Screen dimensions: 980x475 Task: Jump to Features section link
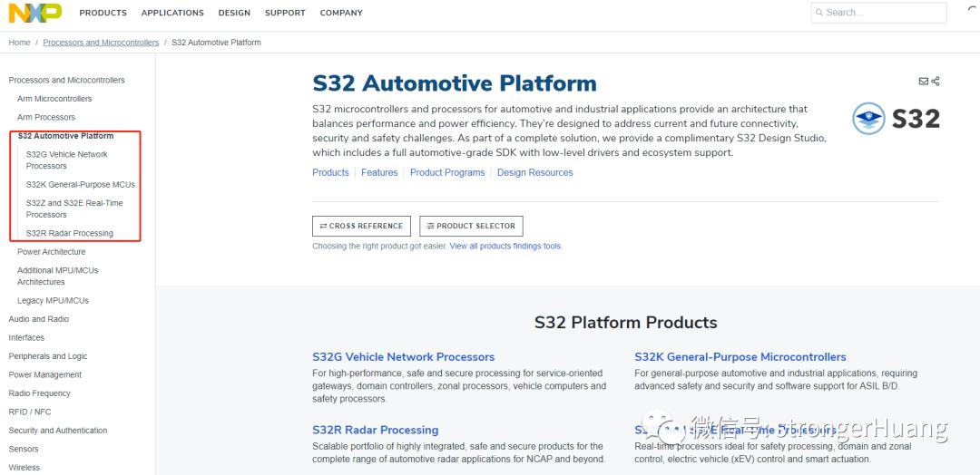tap(379, 172)
